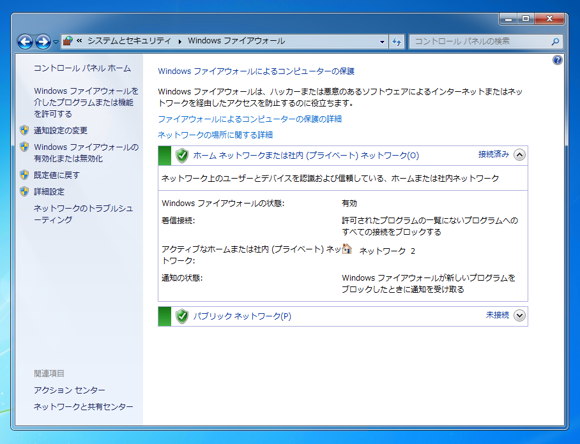Click the 有効 firewall state value
The height and width of the screenshot is (444, 580).
click(349, 203)
